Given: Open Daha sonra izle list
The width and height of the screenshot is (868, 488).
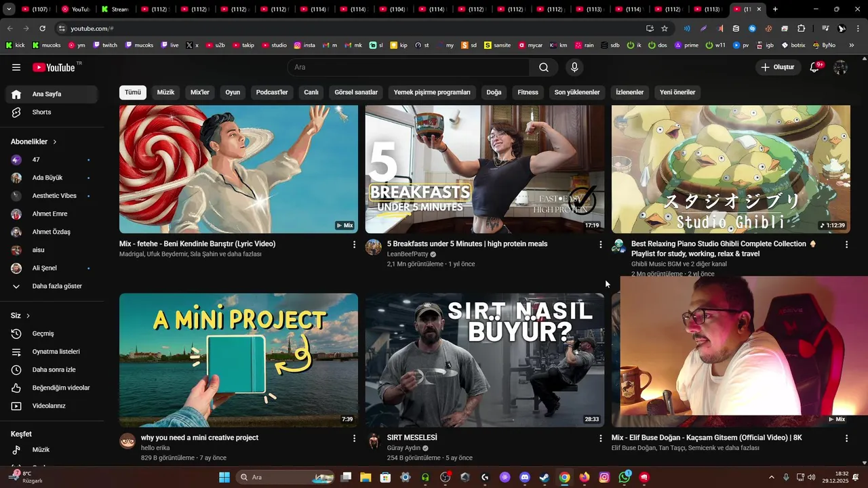Looking at the screenshot, I should click(x=53, y=369).
